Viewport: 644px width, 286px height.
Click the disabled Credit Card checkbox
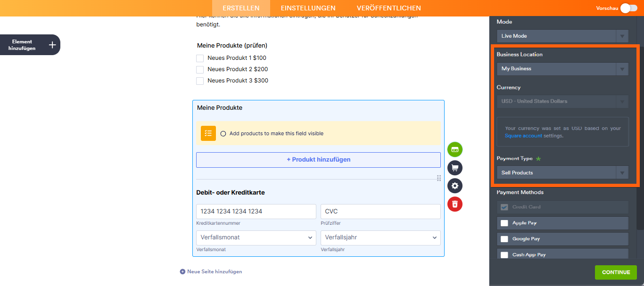coord(504,207)
